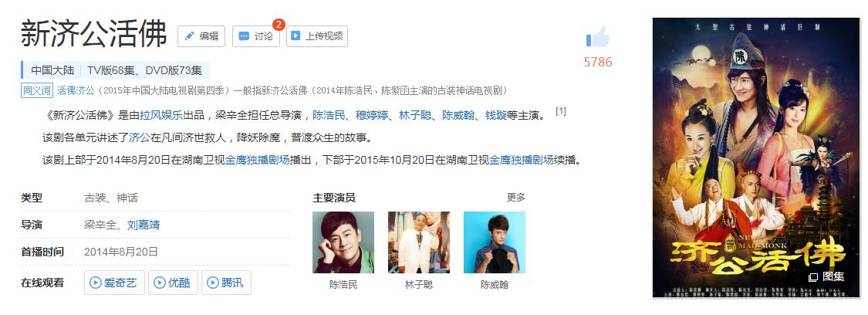Open the 钱璇 actor link
The width and height of the screenshot is (868, 315).
tap(495, 115)
